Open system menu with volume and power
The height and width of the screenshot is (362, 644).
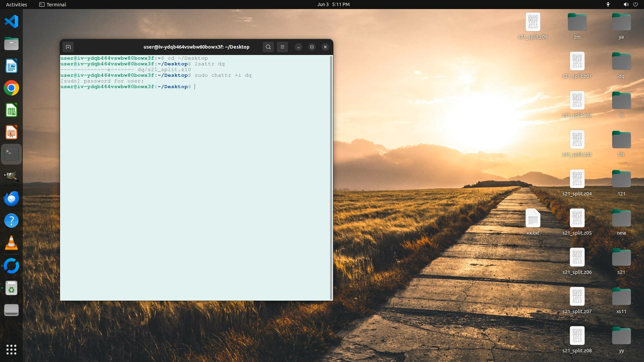pyautogui.click(x=630, y=4)
